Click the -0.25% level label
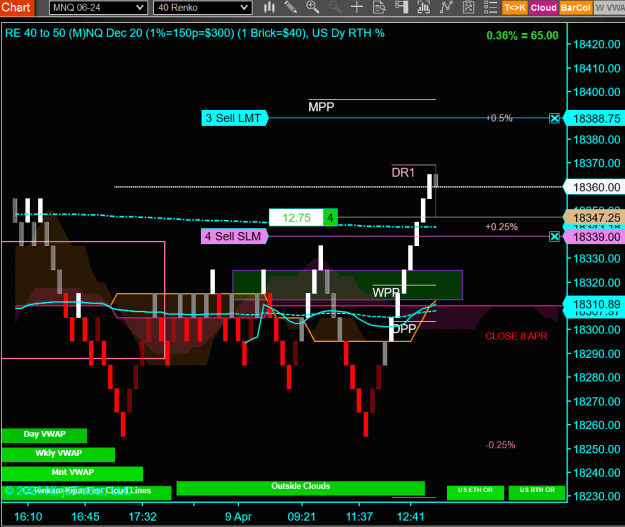 coord(500,445)
